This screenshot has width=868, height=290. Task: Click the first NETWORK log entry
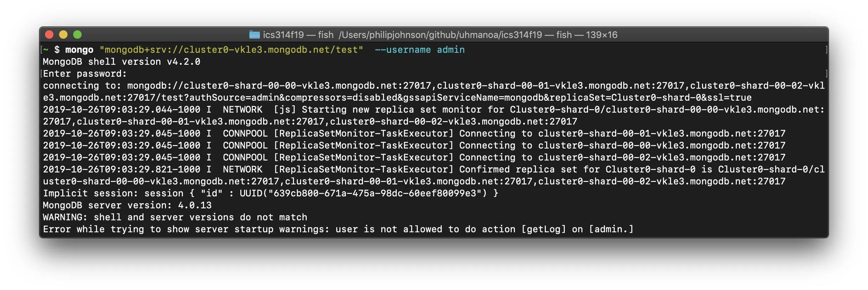434,115
